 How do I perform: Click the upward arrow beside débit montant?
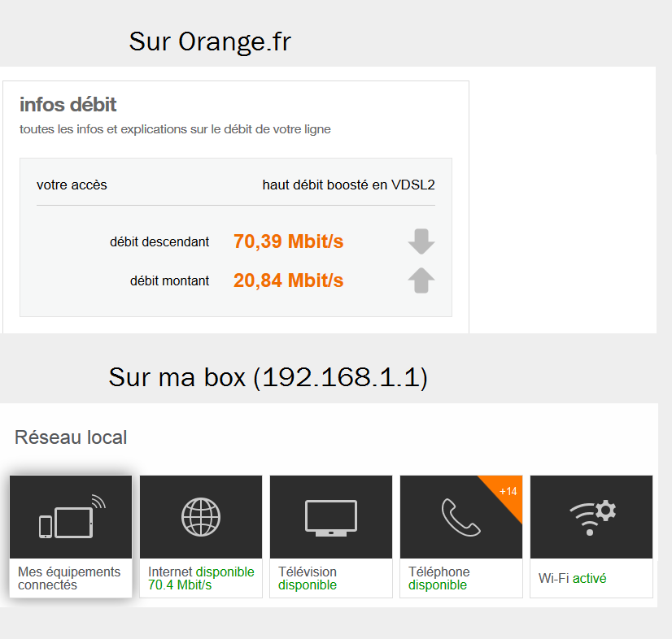pyautogui.click(x=421, y=280)
